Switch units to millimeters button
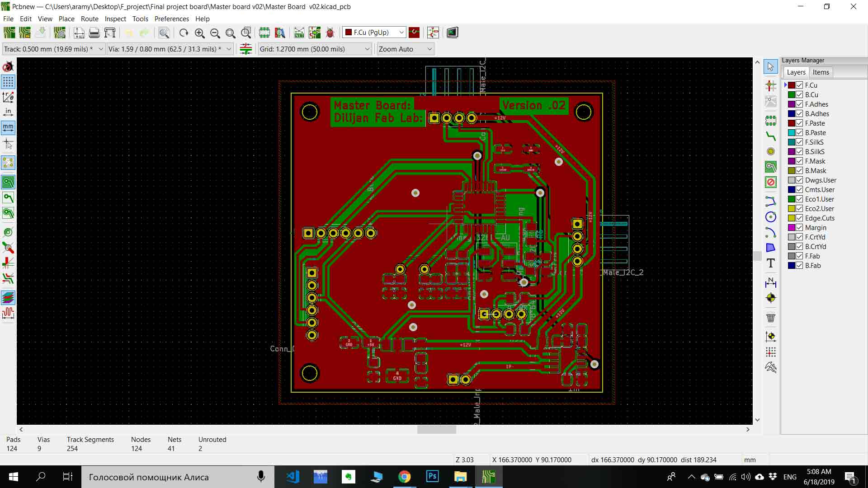Viewport: 868px width, 488px height. coord(8,127)
